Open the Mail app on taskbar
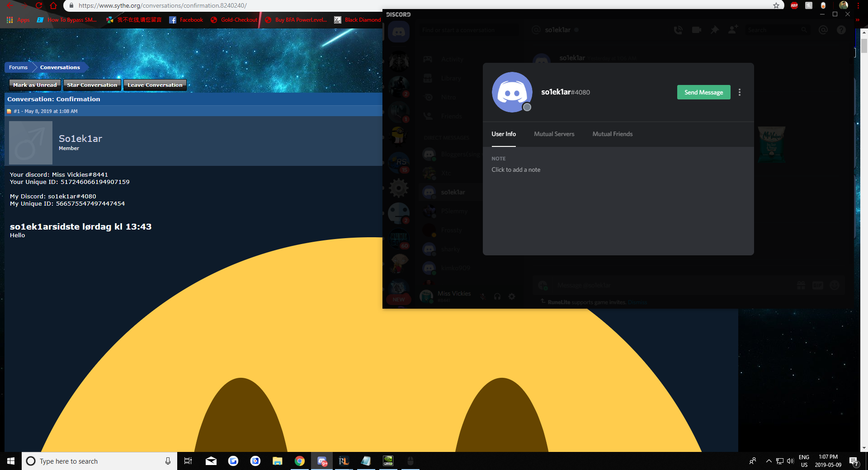This screenshot has width=868, height=470. (211, 461)
